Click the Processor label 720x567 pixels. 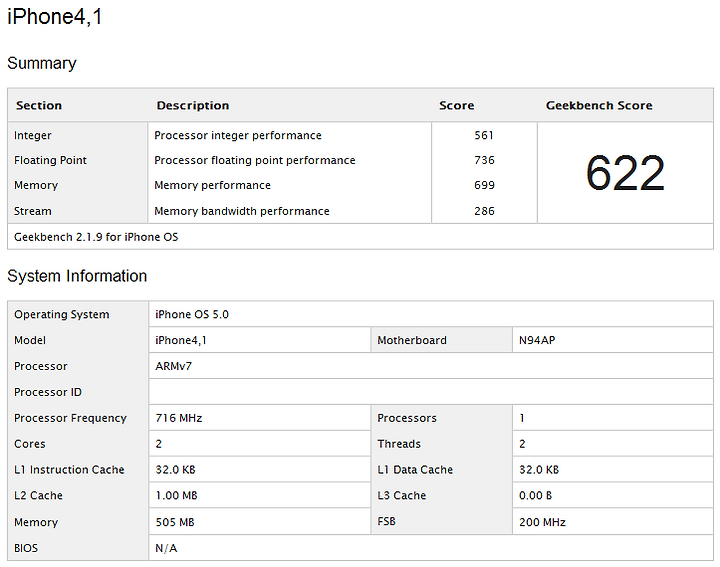click(x=41, y=366)
